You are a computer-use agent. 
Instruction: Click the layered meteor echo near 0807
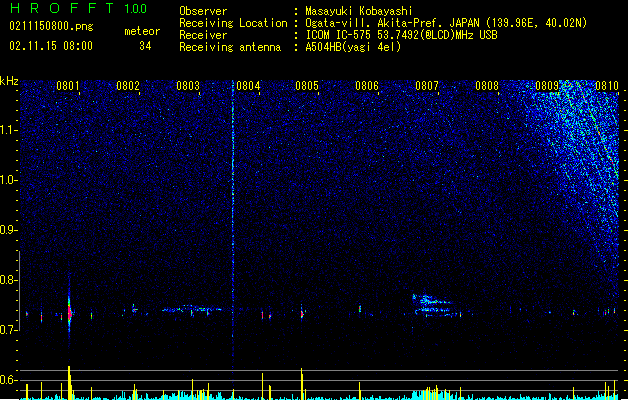(434, 306)
